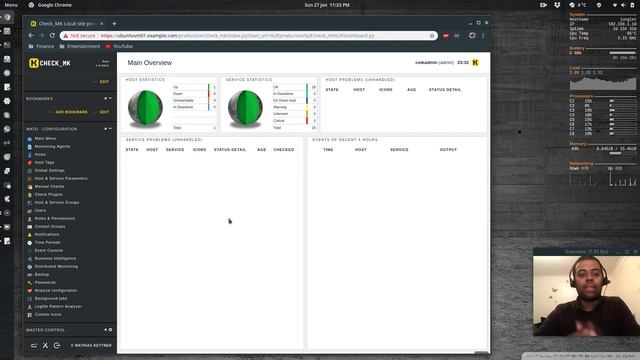Click the Business Intelligence icon
Image resolution: width=640 pixels, height=360 pixels.
click(29, 259)
